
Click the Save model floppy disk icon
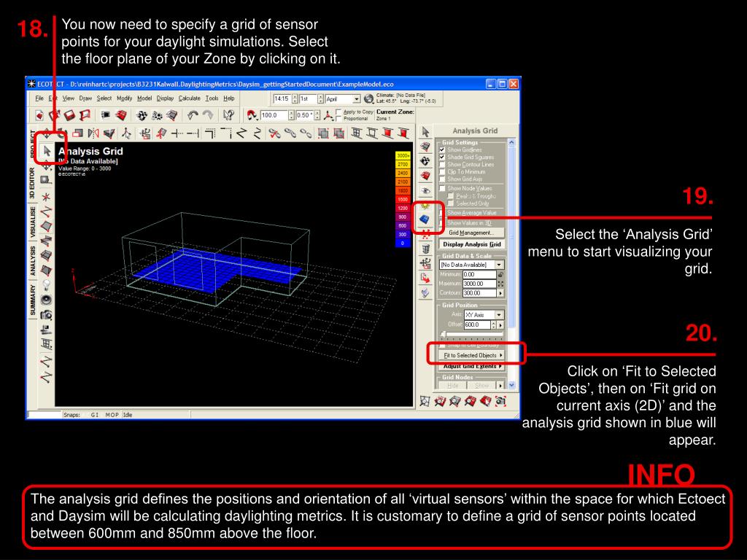pos(69,115)
